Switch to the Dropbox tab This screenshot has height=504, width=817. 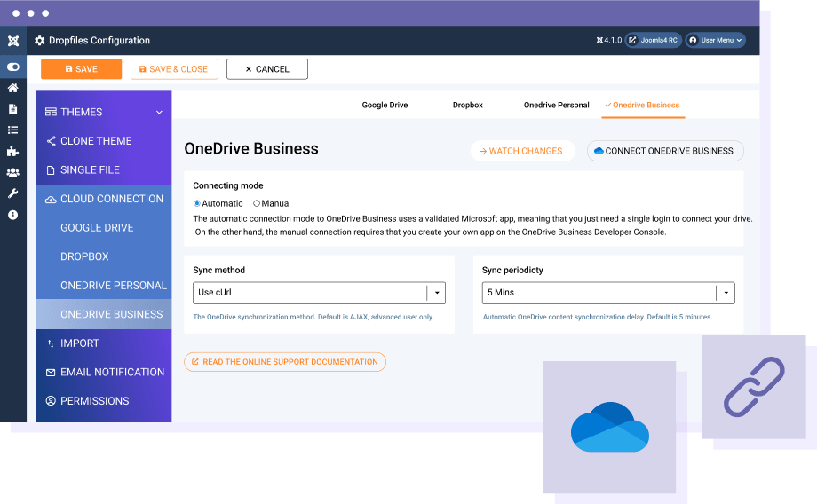click(468, 106)
